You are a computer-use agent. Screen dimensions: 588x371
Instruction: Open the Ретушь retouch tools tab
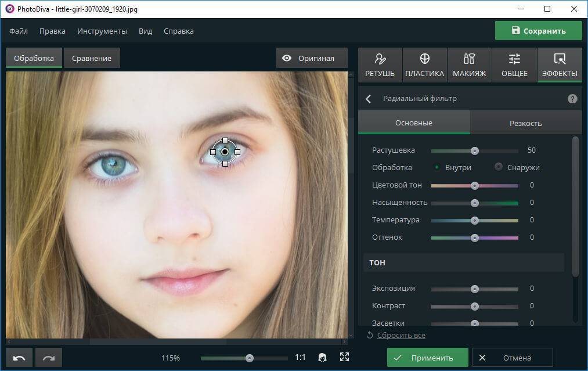pos(380,64)
